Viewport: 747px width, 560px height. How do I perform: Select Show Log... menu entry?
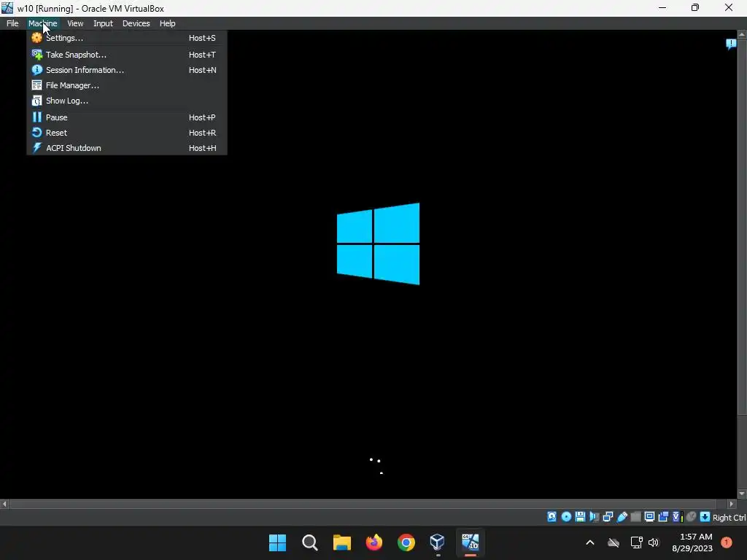point(127,101)
